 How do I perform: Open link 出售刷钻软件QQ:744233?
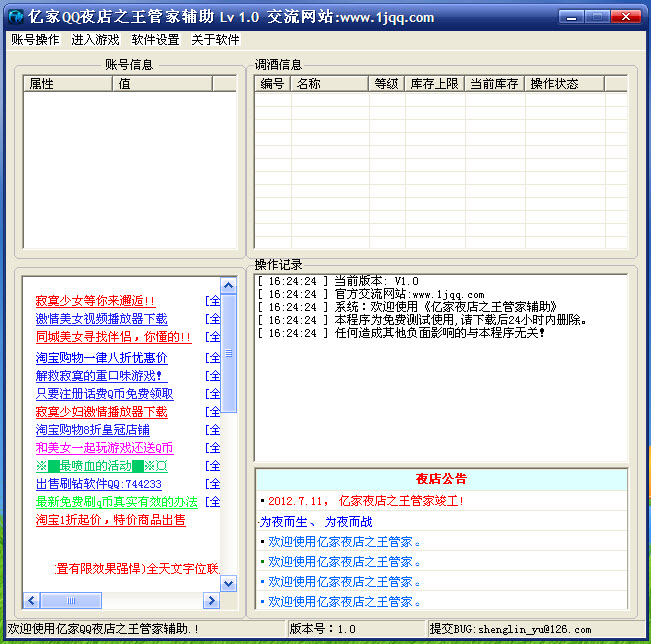click(x=99, y=484)
